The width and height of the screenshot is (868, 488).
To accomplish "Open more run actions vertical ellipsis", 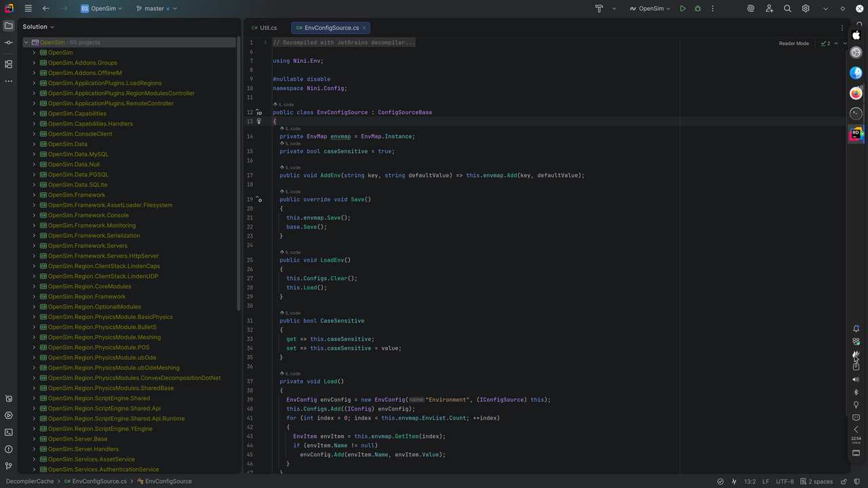I will 713,9.
